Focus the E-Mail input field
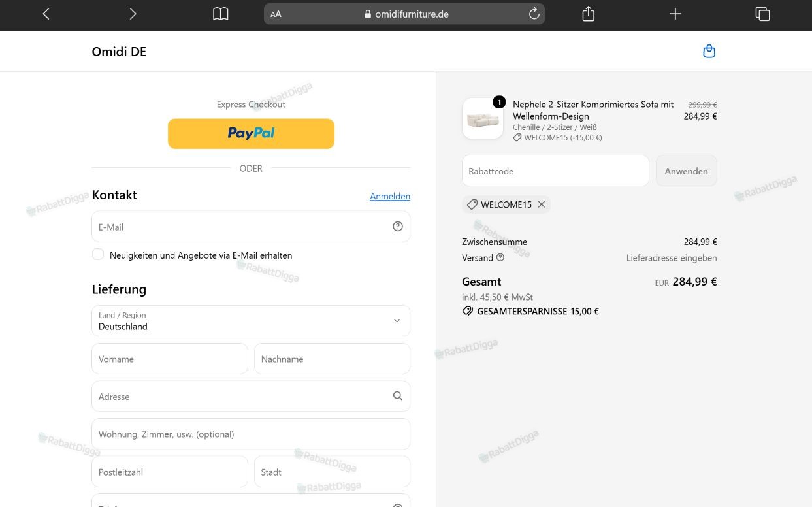The height and width of the screenshot is (507, 812). coord(251,227)
